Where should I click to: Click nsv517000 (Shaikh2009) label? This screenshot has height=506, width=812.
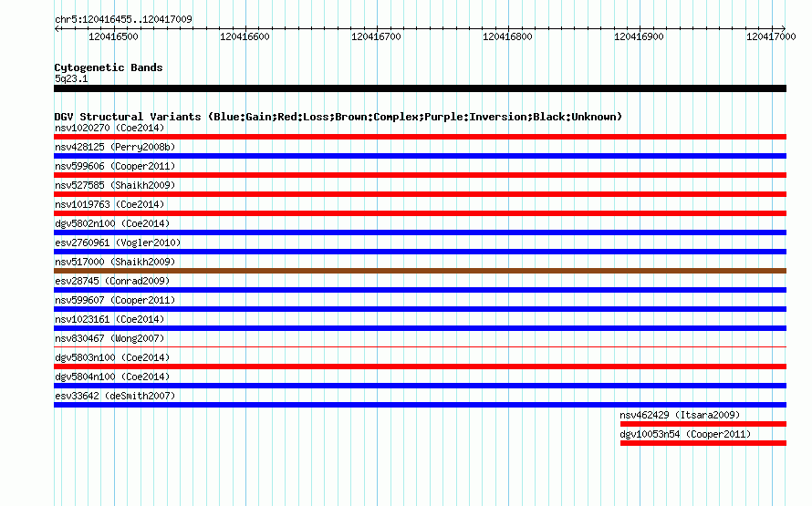[x=115, y=262]
